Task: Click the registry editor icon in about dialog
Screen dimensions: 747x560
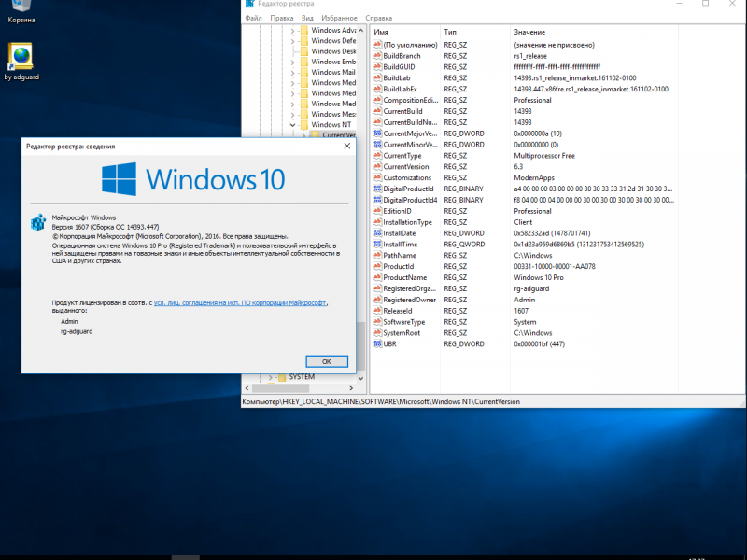Action: 38,222
